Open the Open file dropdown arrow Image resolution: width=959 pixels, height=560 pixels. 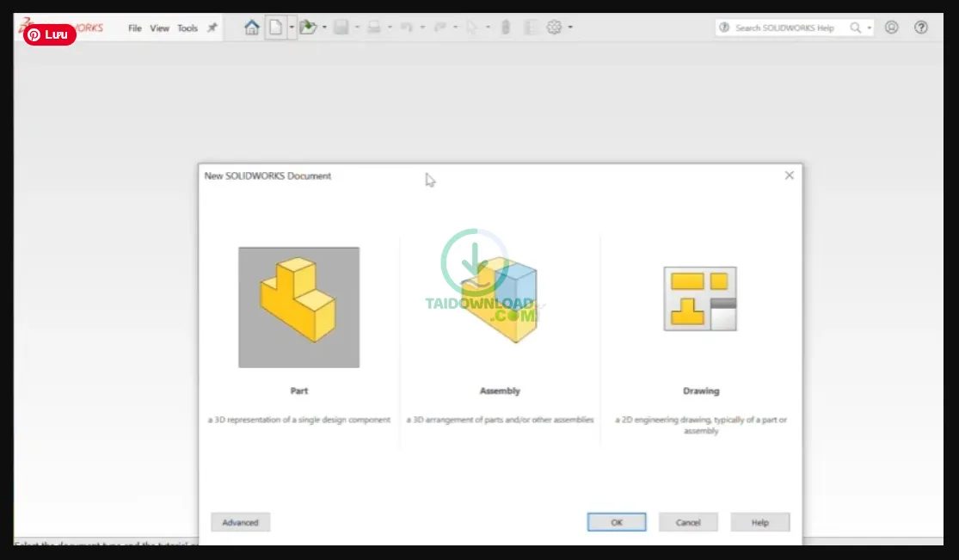tap(324, 27)
